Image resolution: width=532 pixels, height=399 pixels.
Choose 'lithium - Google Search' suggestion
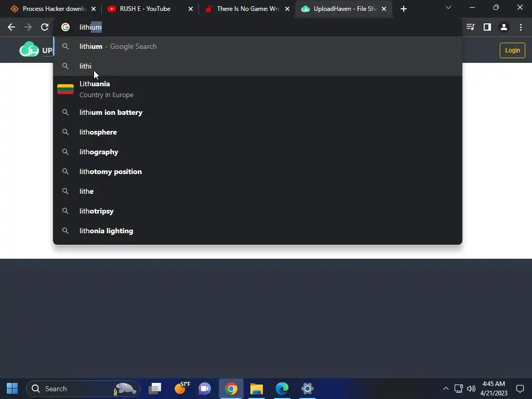point(258,46)
